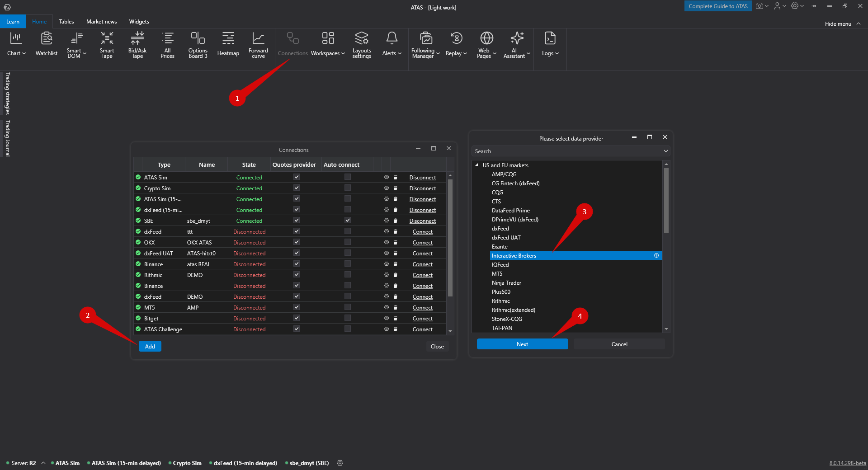The height and width of the screenshot is (470, 868).
Task: Enable Auto connect for dxFeed UAT
Action: [348, 253]
